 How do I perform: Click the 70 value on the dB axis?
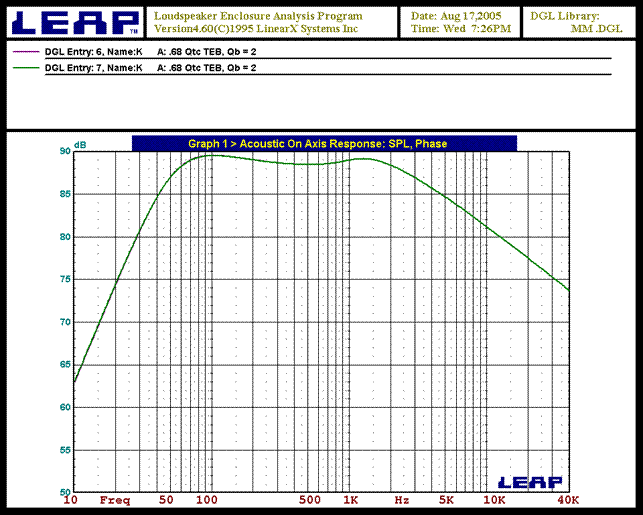click(65, 322)
